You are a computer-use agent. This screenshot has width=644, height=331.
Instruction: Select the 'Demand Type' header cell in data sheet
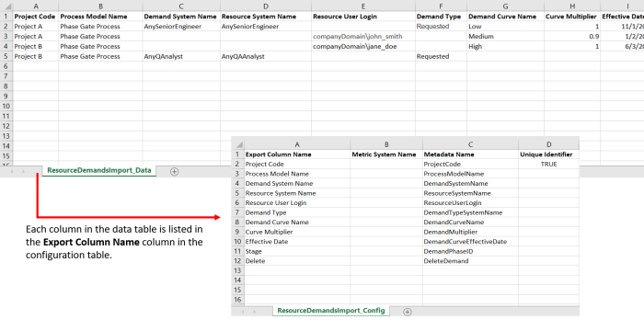(441, 17)
